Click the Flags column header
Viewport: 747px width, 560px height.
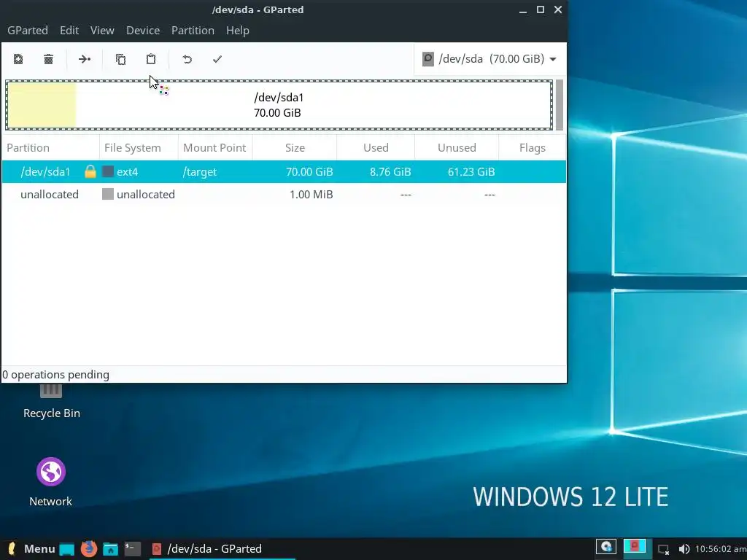532,147
